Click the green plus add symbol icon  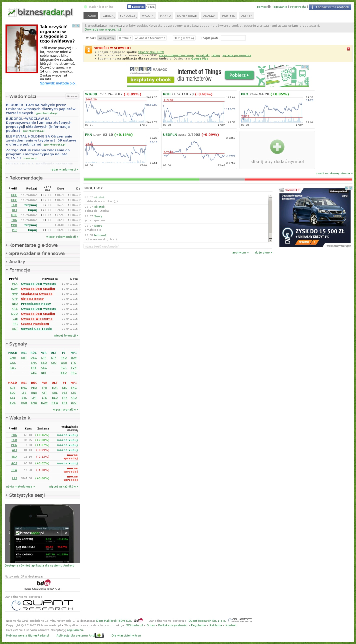click(277, 147)
